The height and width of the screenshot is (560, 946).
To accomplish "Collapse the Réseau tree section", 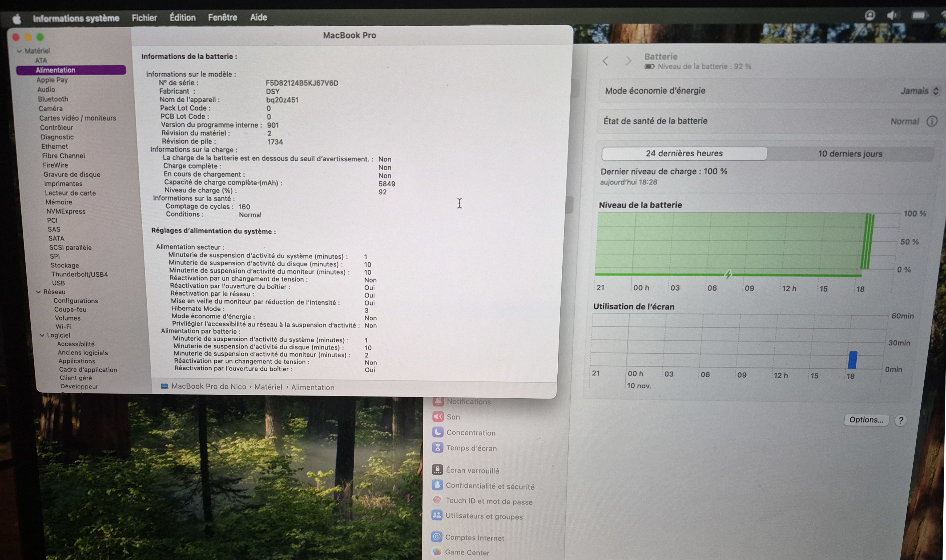I will tap(38, 292).
